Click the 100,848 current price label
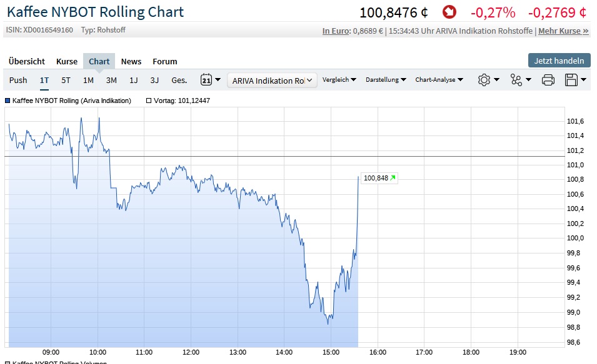The height and width of the screenshot is (364, 597). 376,178
